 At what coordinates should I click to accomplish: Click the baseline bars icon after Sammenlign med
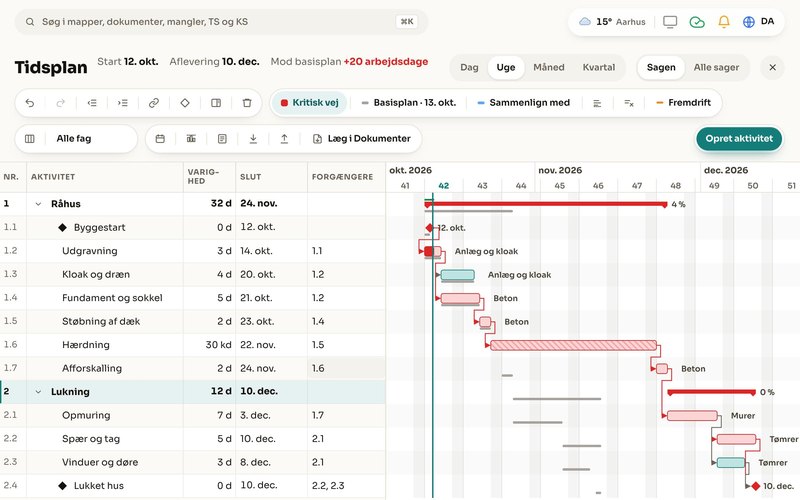(x=597, y=103)
